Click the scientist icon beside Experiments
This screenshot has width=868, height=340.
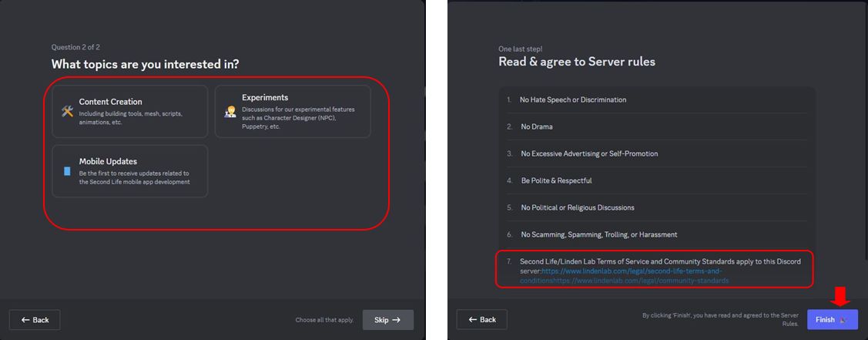pos(230,112)
